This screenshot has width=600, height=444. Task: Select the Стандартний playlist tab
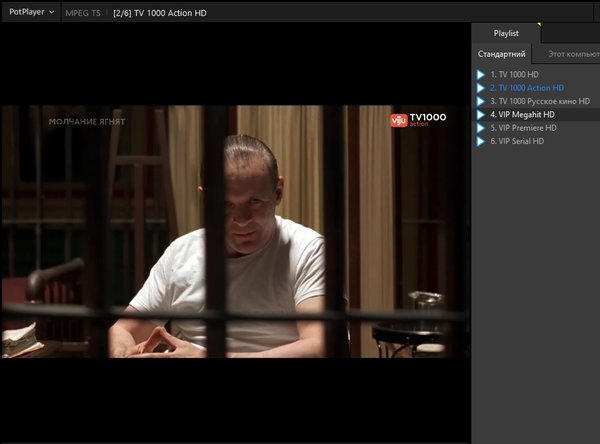pos(501,54)
